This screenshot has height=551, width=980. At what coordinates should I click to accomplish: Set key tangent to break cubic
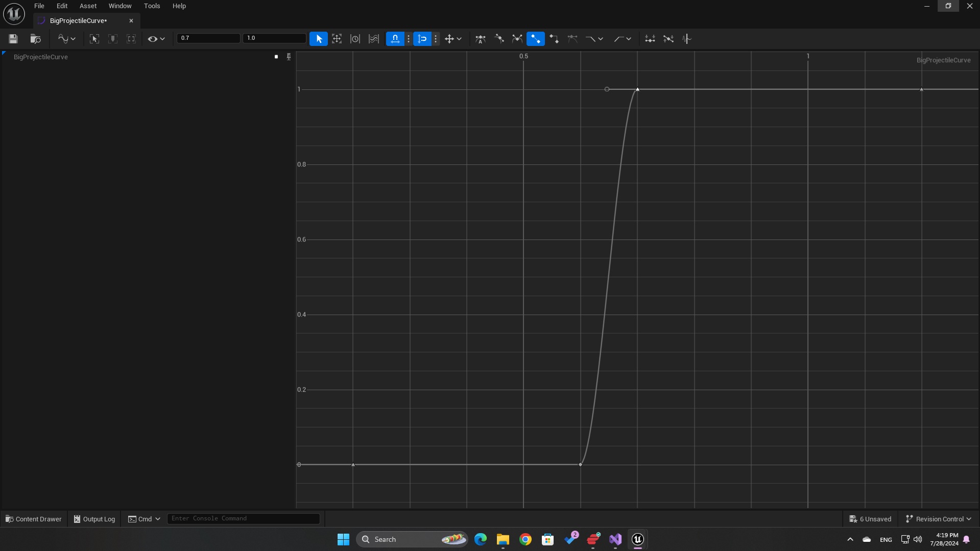(x=517, y=39)
